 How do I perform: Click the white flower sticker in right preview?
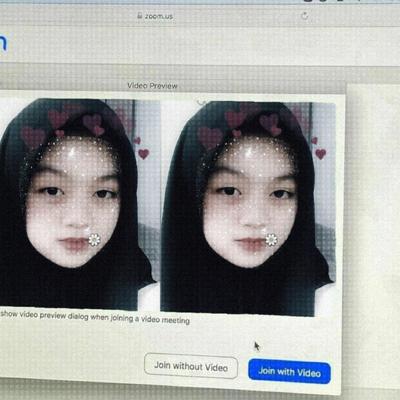point(271,240)
